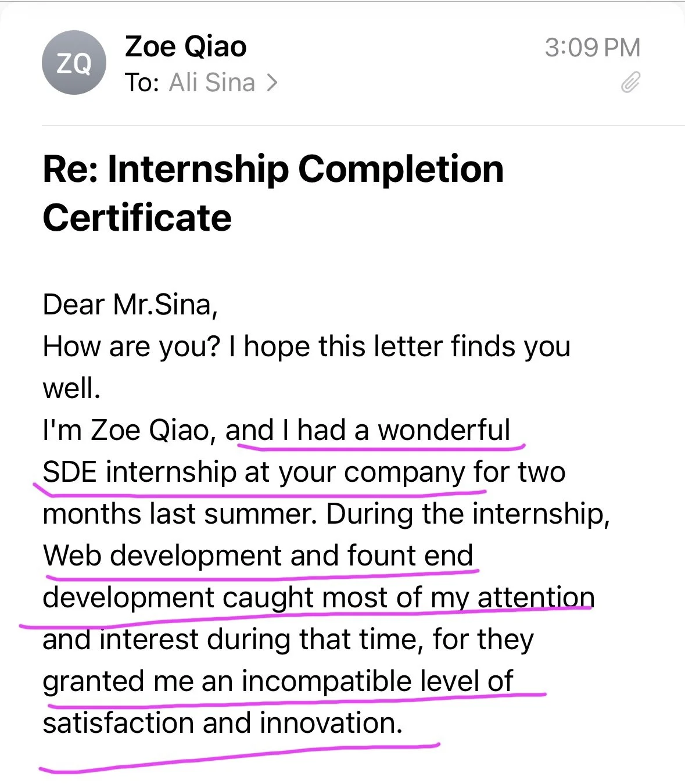
Task: Click the word "incompatible" in the body
Action: (327, 681)
